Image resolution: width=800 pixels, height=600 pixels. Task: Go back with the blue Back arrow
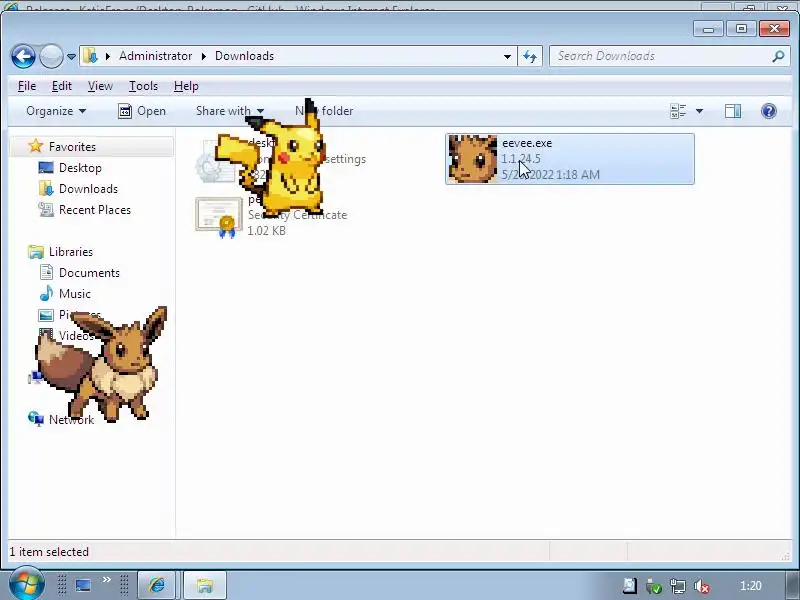click(23, 56)
